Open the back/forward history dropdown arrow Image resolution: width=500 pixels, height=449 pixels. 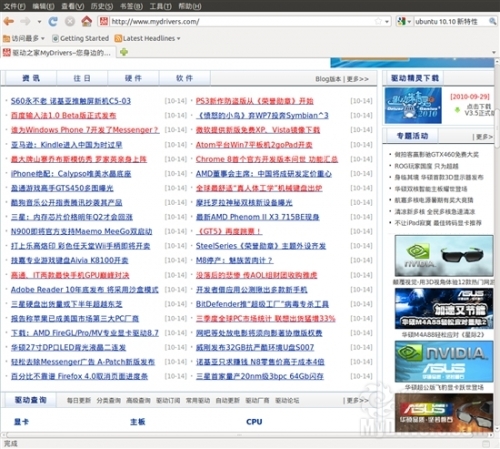[39, 22]
